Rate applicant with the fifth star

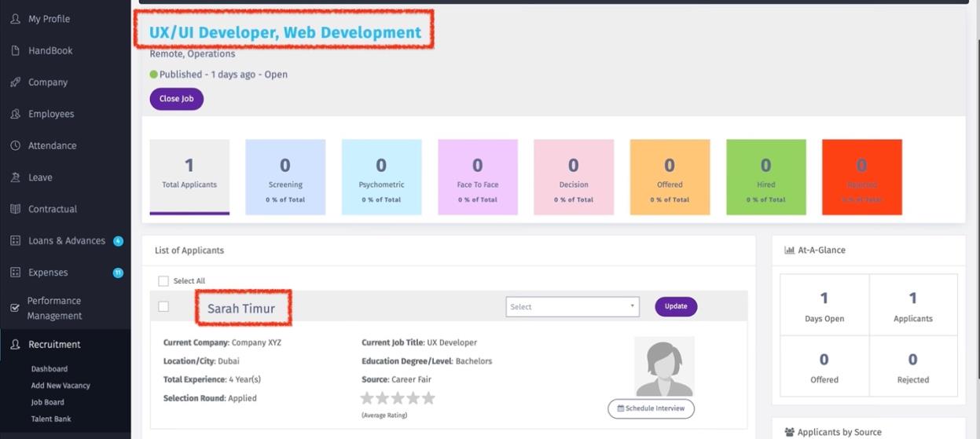(428, 398)
